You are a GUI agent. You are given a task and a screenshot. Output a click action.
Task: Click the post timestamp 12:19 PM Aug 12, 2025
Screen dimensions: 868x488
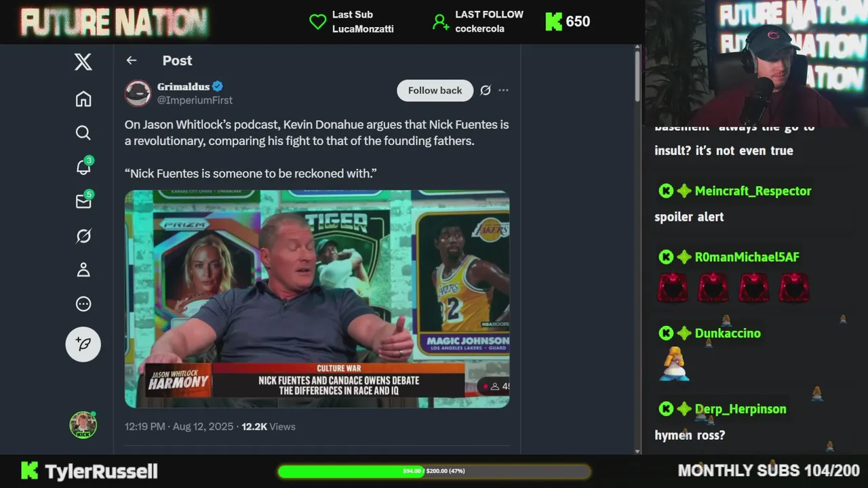coord(179,426)
